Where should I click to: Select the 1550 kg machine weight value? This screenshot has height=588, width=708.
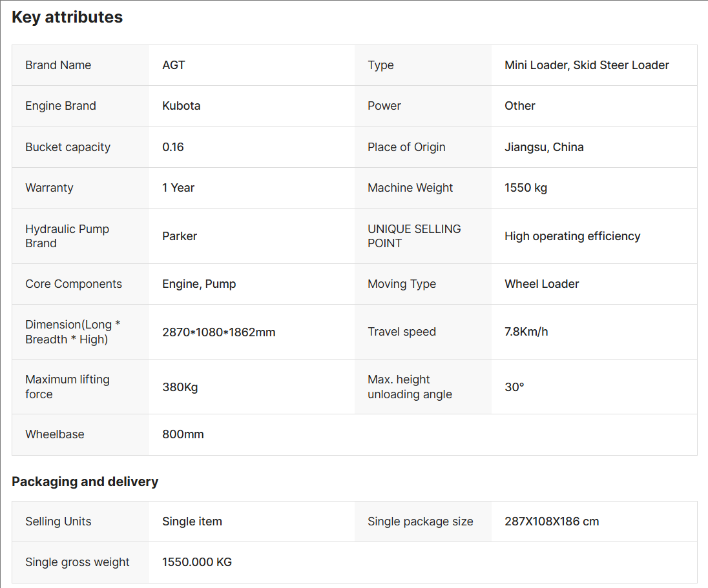[x=526, y=188]
